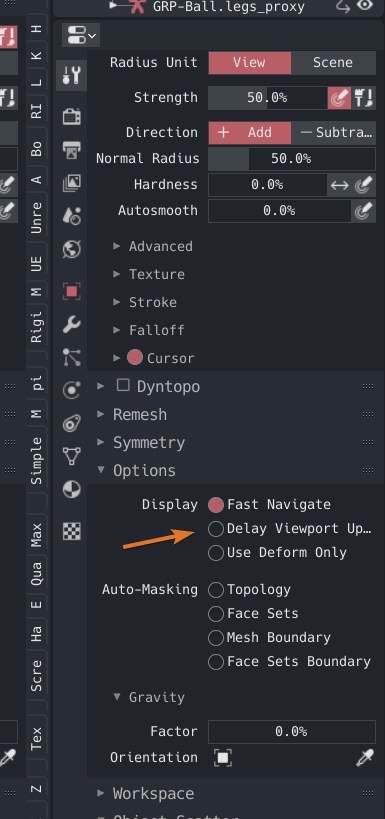Image resolution: width=385 pixels, height=819 pixels.
Task: Open the Output properties printer icon
Action: [x=71, y=149]
